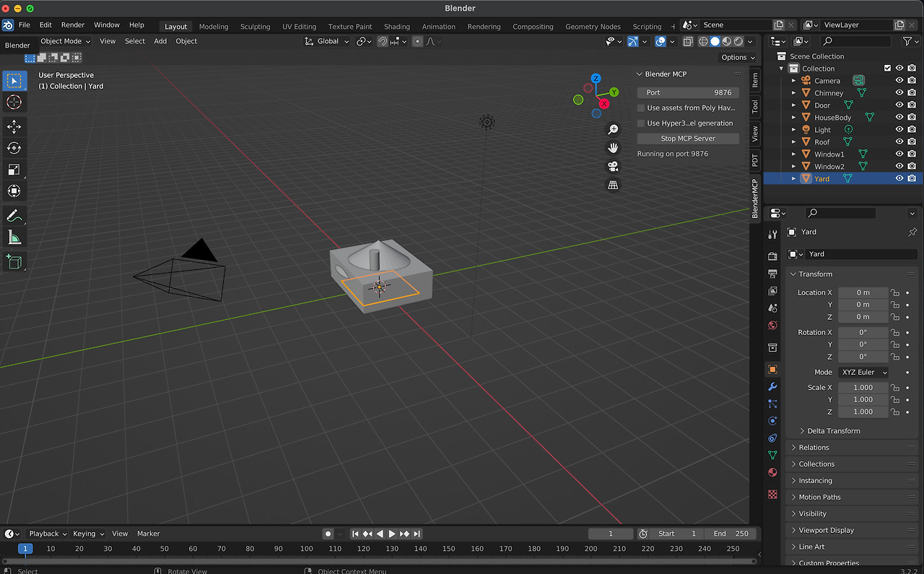The image size is (924, 574).
Task: Open the File menu
Action: [24, 25]
